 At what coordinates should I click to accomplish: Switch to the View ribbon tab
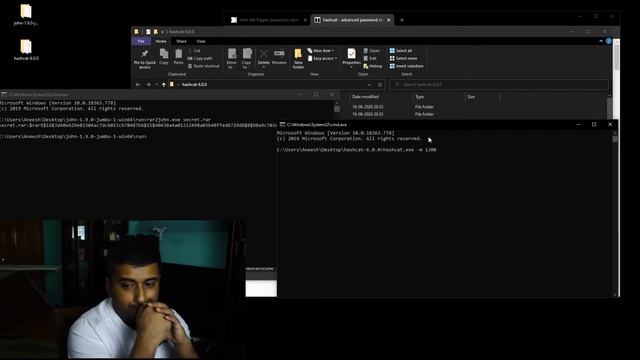(x=201, y=41)
